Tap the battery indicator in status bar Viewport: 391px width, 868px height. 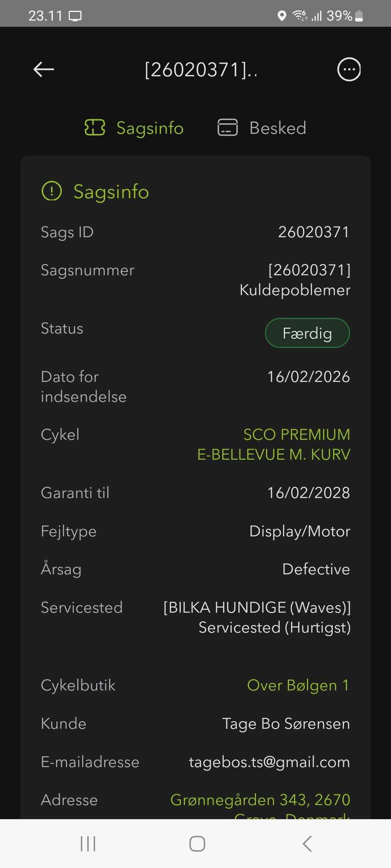point(359,16)
